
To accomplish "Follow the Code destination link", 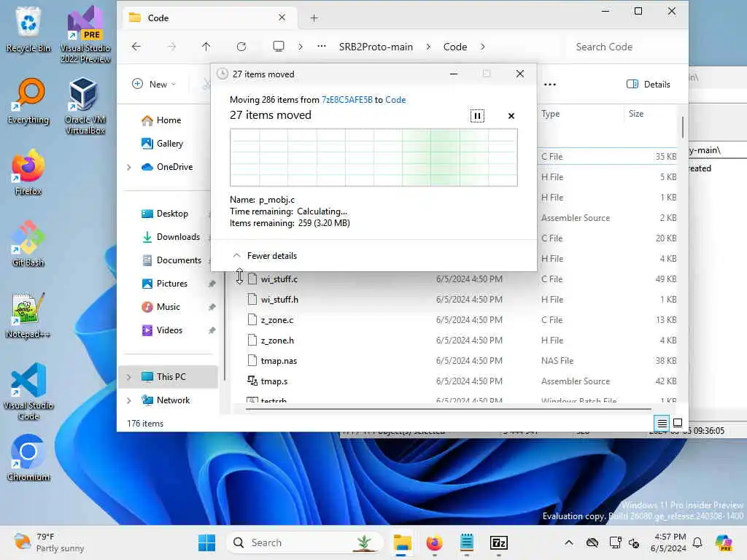I will (395, 99).
